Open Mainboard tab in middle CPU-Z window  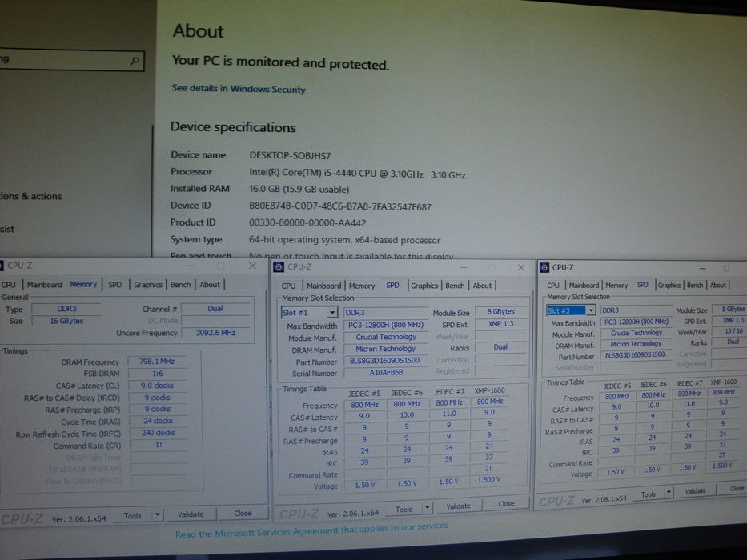tap(324, 286)
